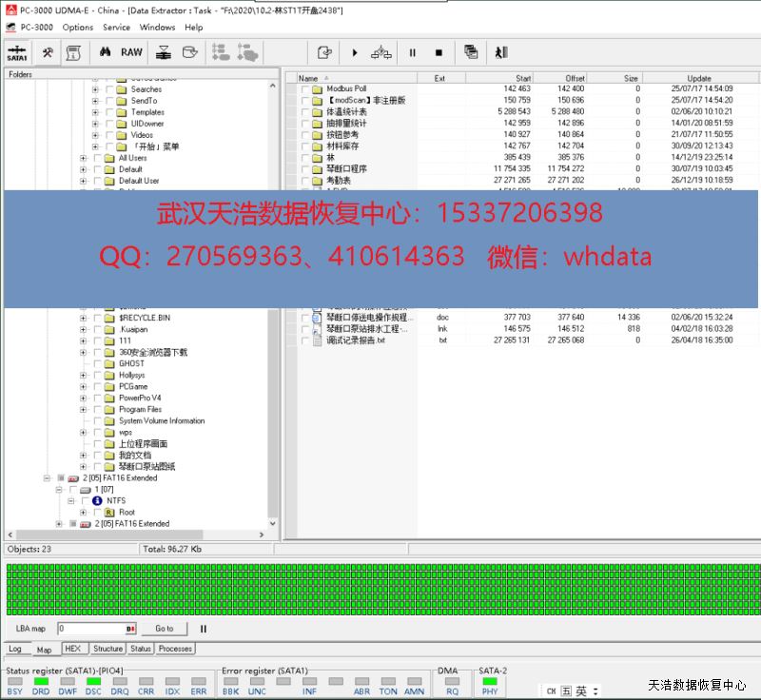Click the exit running-man icon
761x700 pixels.
[x=502, y=53]
